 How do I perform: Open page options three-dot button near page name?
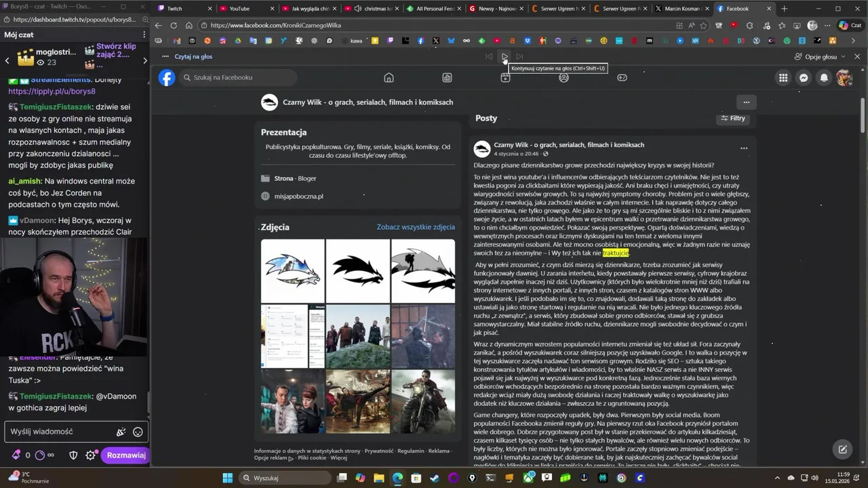pos(746,102)
